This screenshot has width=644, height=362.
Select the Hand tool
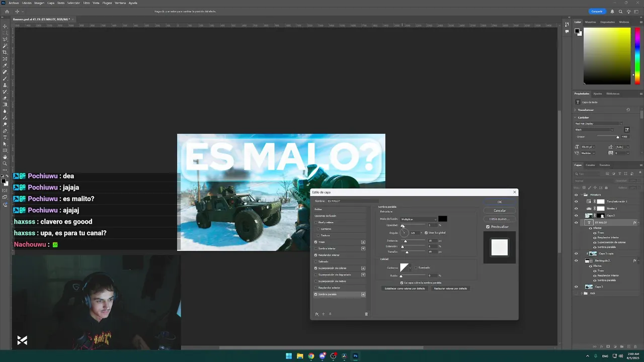click(5, 157)
